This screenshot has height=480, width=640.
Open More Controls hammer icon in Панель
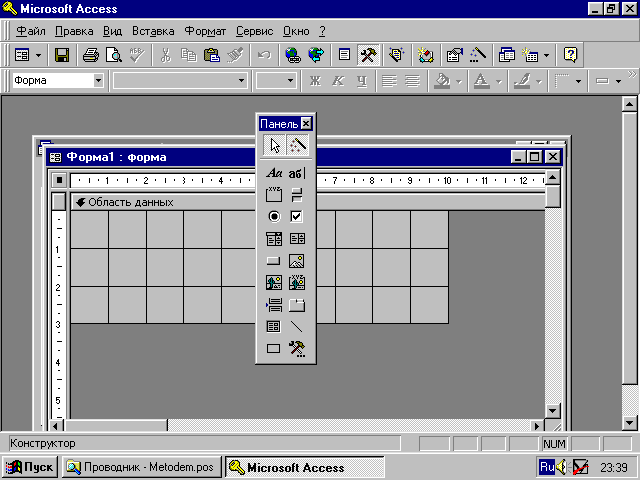coord(297,349)
